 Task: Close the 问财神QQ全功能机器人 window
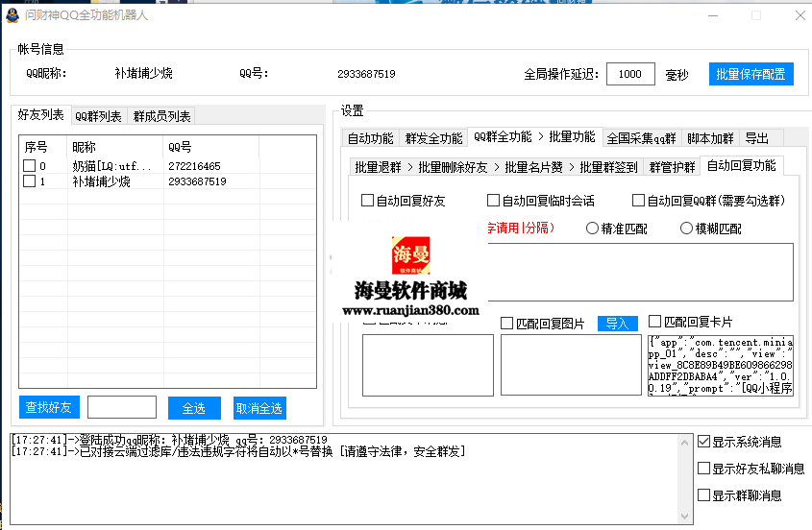point(800,15)
